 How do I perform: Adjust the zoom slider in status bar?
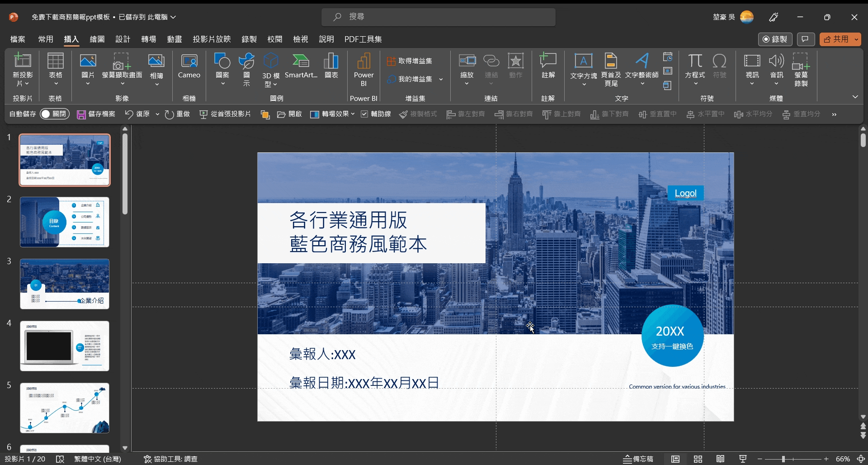coord(783,459)
